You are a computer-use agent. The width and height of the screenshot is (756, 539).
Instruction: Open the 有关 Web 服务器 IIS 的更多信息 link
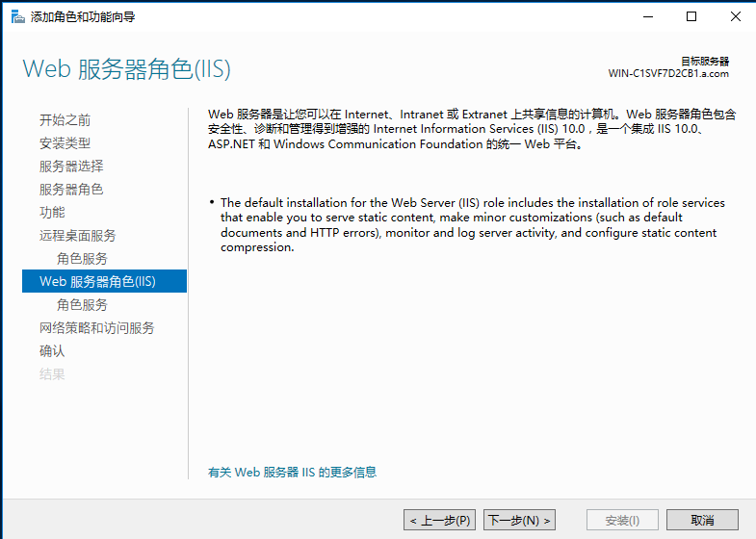click(292, 473)
